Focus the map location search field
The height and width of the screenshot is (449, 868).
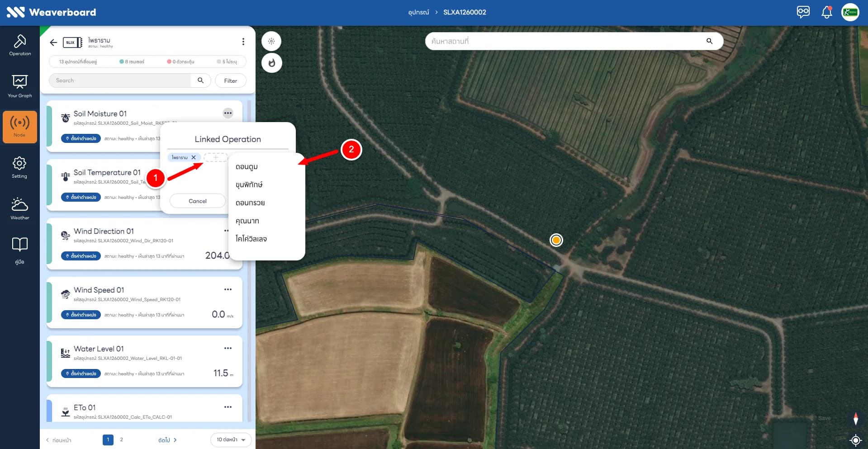point(565,41)
